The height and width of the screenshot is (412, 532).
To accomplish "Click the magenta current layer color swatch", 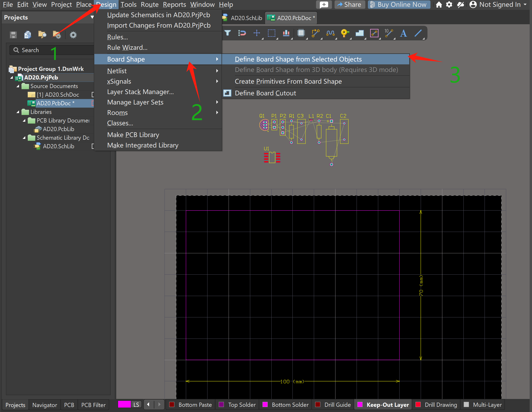I will 124,404.
